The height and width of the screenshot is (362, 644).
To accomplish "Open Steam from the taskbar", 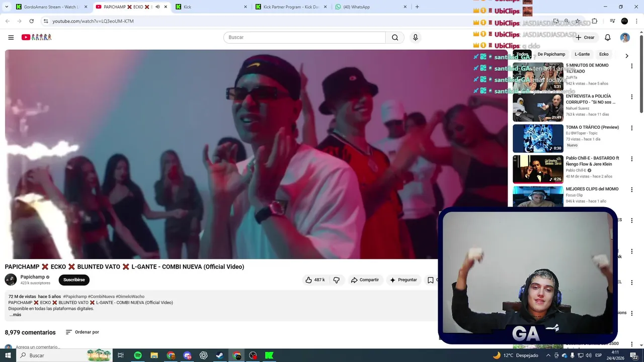I will click(x=220, y=355).
